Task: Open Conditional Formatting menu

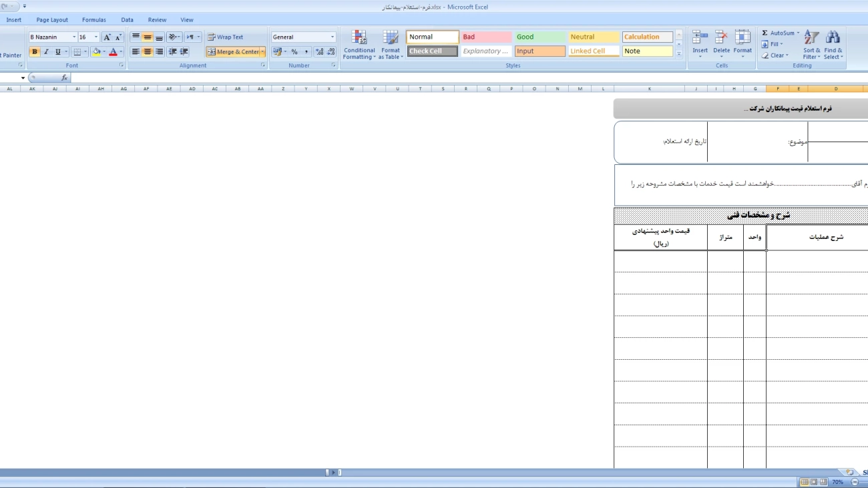Action: 359,45
